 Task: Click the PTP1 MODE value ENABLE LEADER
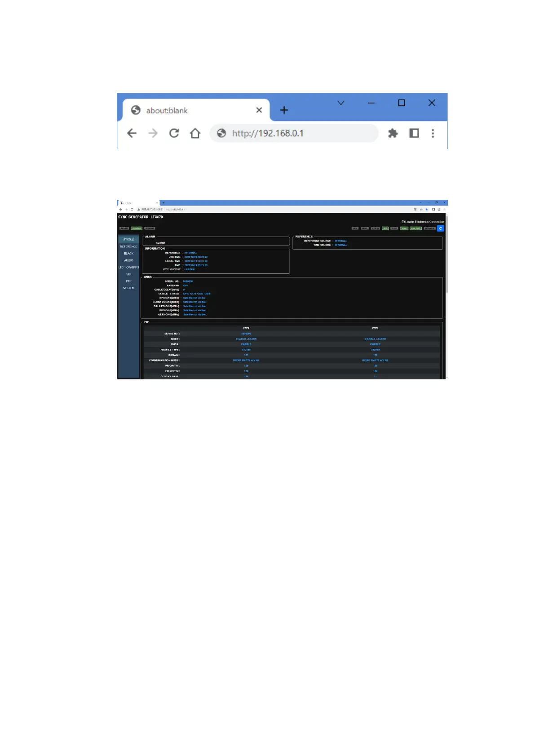pos(246,339)
